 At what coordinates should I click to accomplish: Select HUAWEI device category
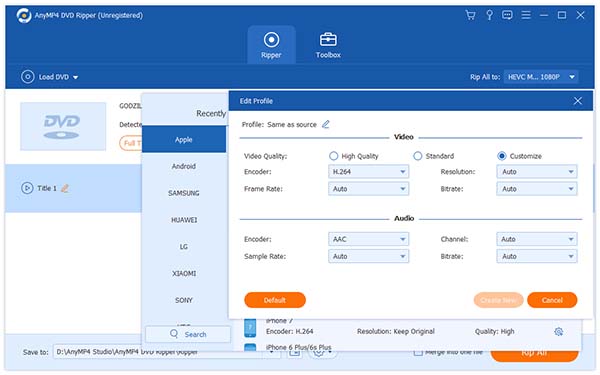point(184,220)
